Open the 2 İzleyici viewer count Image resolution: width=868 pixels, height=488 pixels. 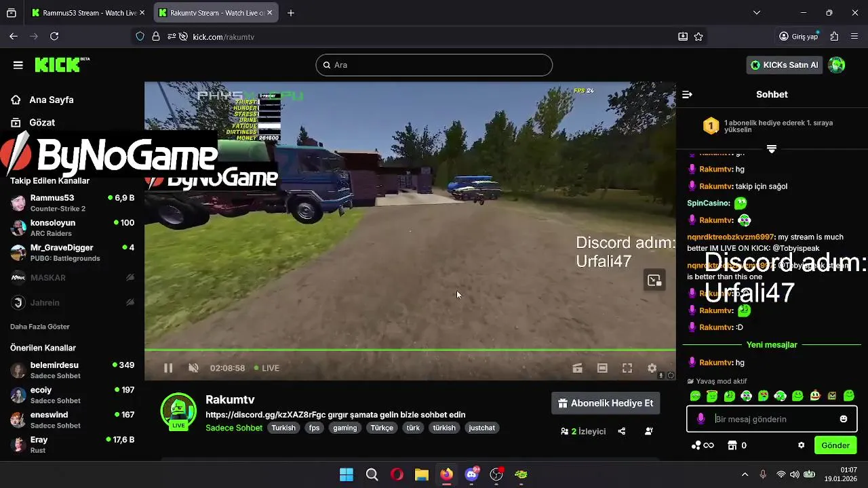point(583,431)
